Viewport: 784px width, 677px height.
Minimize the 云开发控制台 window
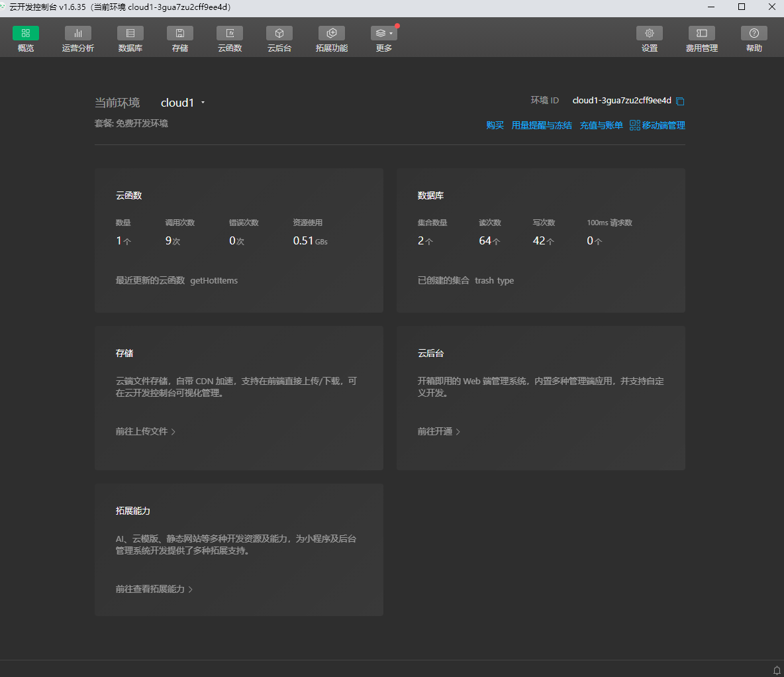click(x=711, y=7)
